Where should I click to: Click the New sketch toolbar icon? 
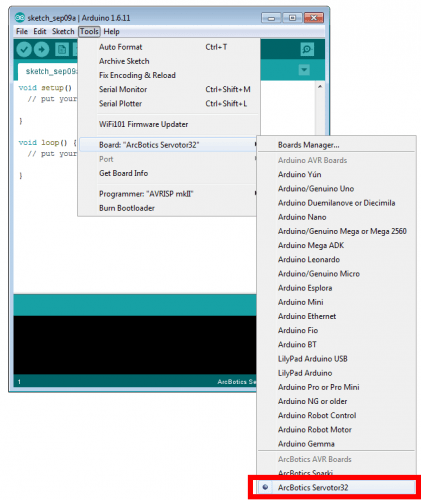click(61, 50)
